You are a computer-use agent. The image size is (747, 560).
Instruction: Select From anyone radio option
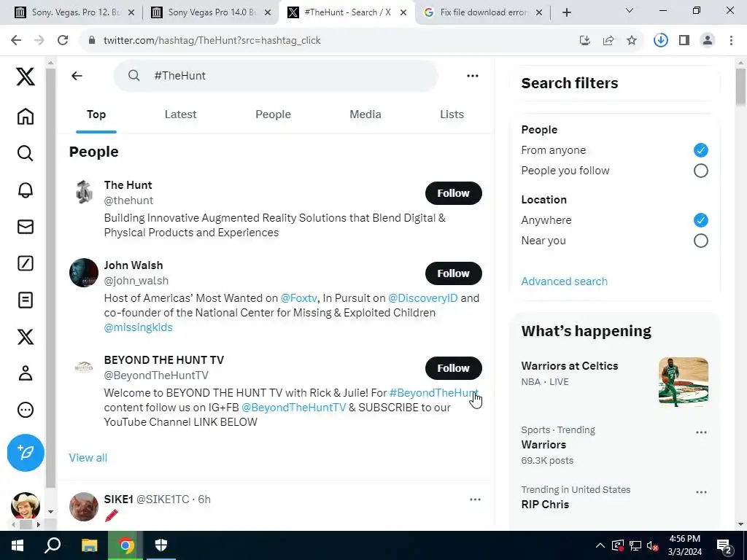[701, 150]
